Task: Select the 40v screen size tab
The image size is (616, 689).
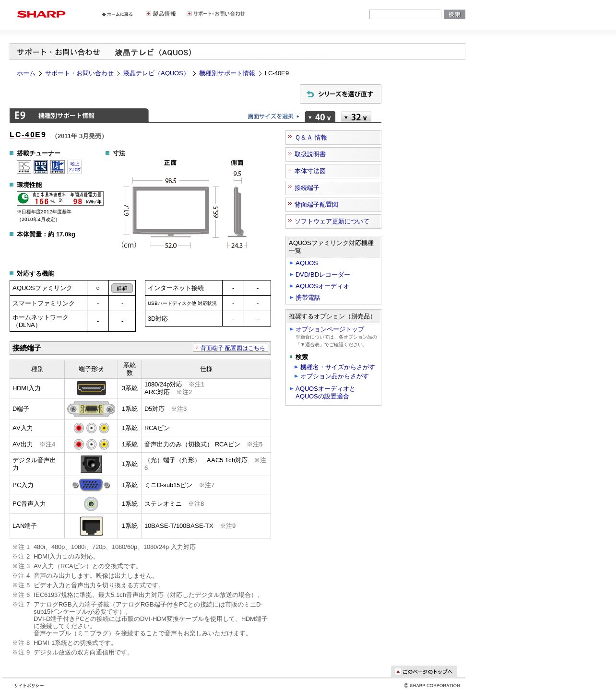Action: tap(320, 117)
